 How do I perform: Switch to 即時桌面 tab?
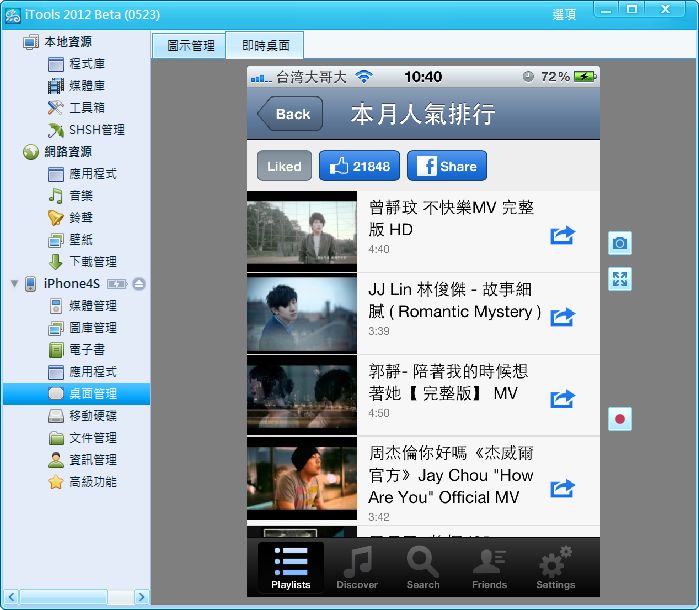265,45
